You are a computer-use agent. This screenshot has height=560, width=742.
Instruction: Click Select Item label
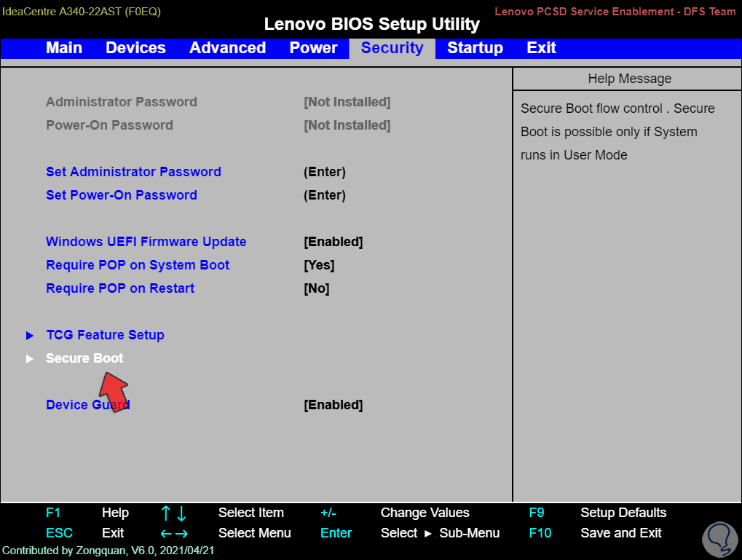pos(250,513)
